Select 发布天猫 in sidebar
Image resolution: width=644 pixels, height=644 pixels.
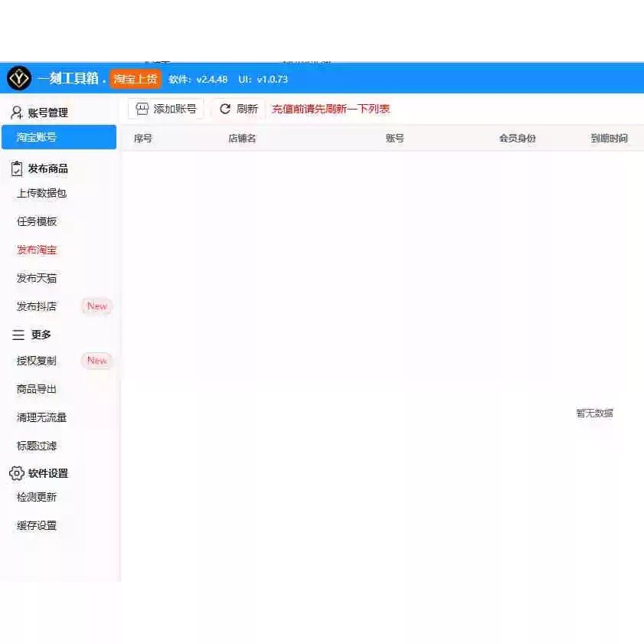[x=37, y=278]
